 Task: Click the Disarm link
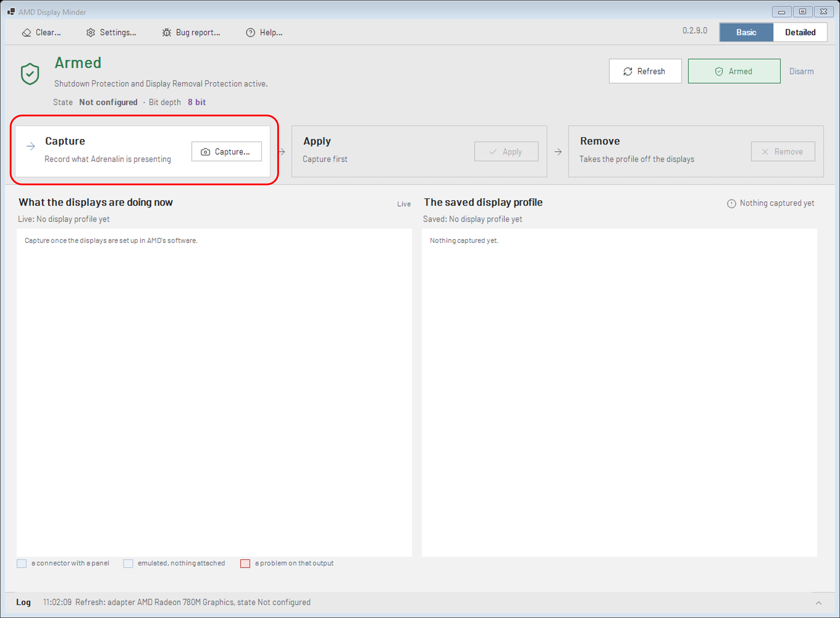pos(801,71)
